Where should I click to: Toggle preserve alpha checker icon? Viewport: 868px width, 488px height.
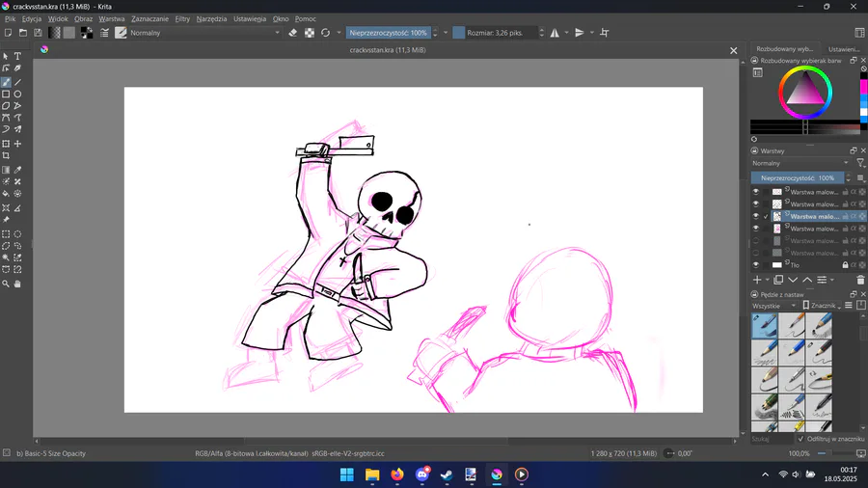tap(310, 33)
